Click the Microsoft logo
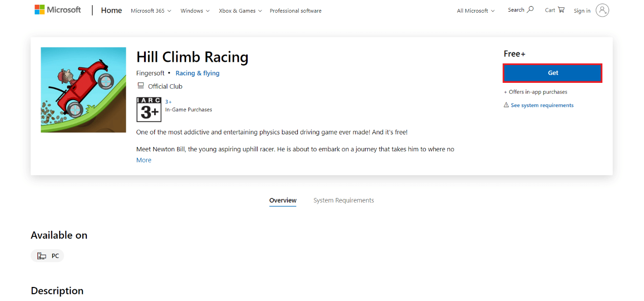This screenshot has width=644, height=301. 57,10
